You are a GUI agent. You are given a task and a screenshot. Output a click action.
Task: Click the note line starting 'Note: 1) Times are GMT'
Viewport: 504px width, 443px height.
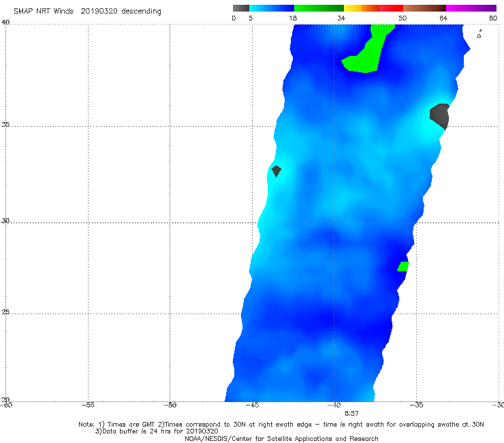pyautogui.click(x=281, y=425)
